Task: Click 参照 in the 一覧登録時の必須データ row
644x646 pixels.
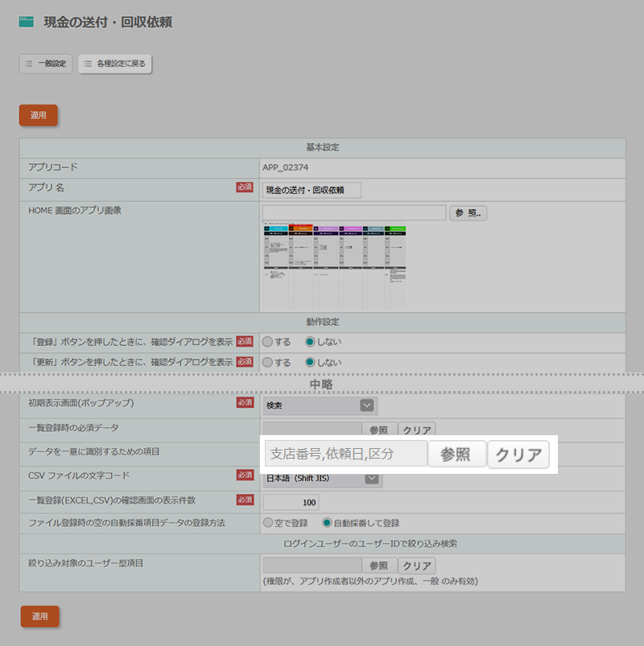Action: pos(378,430)
